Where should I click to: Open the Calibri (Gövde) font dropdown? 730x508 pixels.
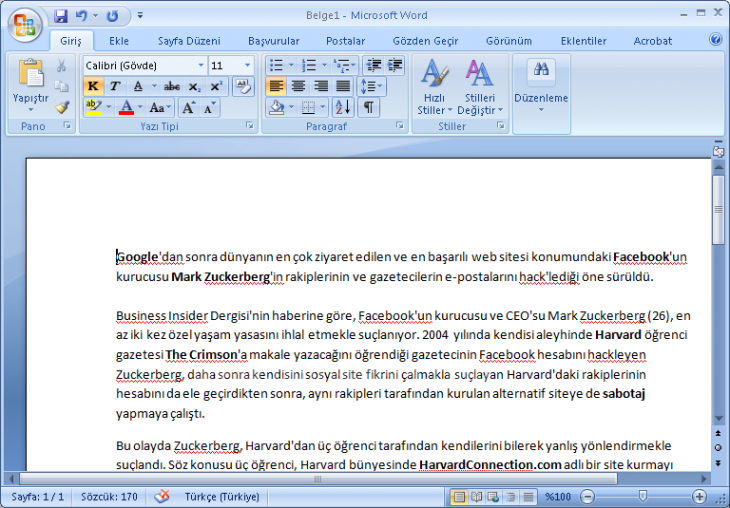pyautogui.click(x=201, y=65)
